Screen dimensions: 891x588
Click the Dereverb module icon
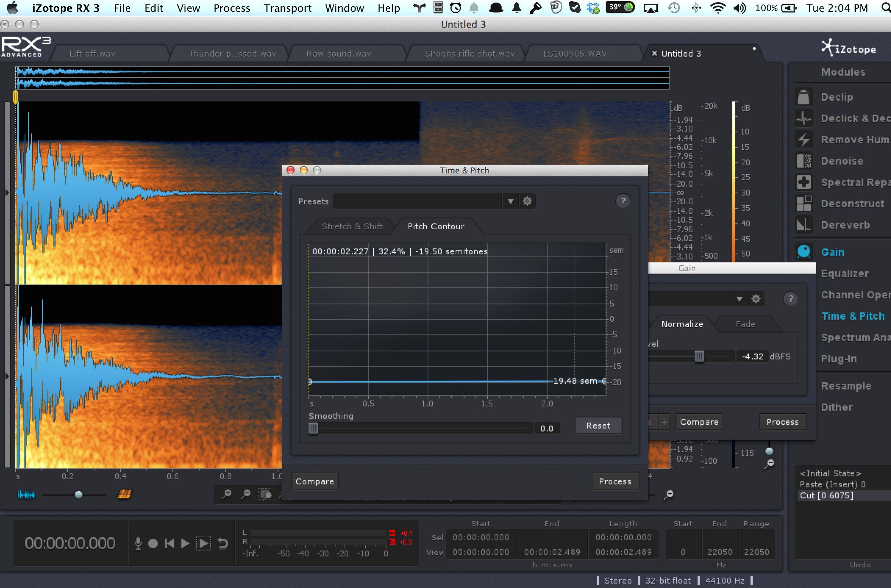pyautogui.click(x=803, y=225)
